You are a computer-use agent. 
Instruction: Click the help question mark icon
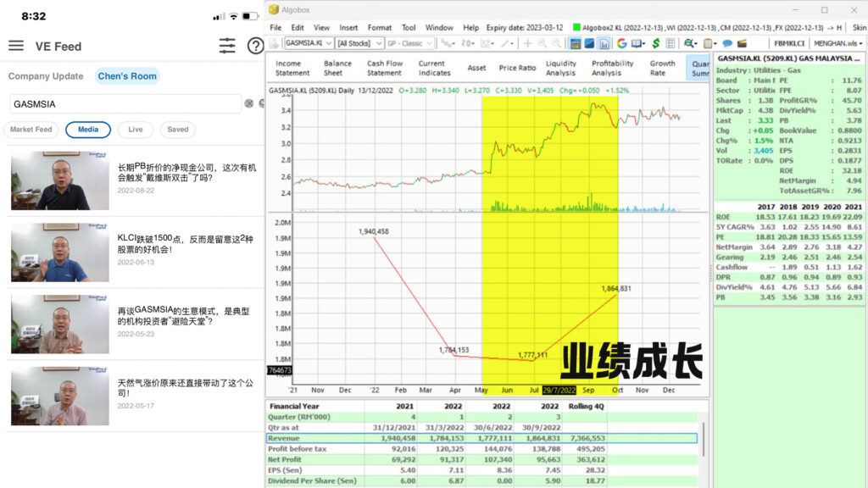pos(255,46)
